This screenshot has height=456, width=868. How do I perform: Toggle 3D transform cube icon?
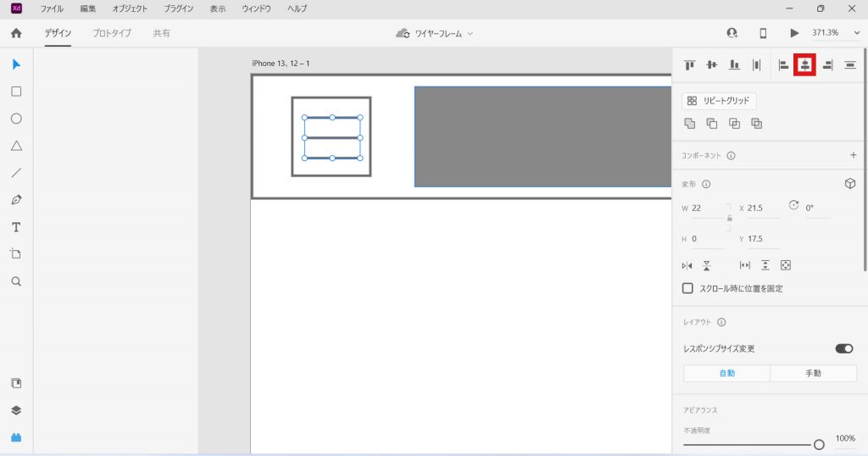point(850,184)
